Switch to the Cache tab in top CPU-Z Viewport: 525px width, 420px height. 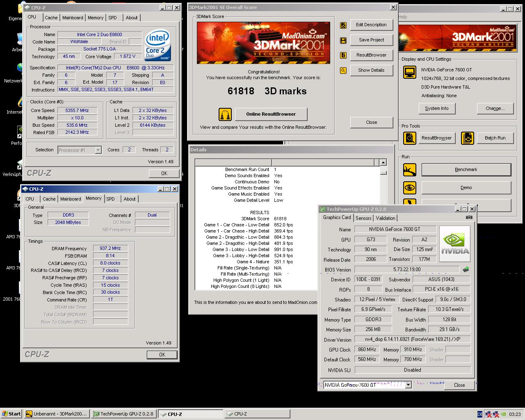[x=51, y=18]
